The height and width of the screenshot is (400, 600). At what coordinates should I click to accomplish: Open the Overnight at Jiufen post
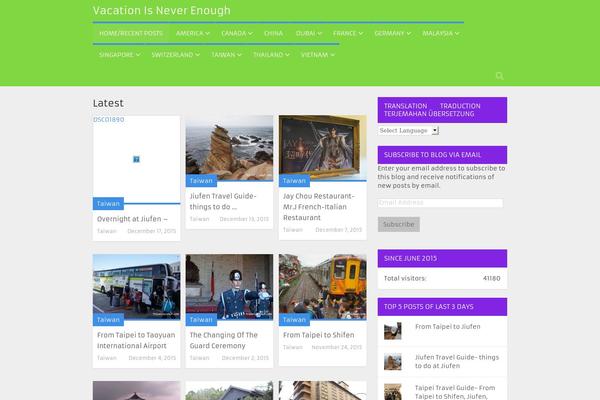pyautogui.click(x=132, y=219)
